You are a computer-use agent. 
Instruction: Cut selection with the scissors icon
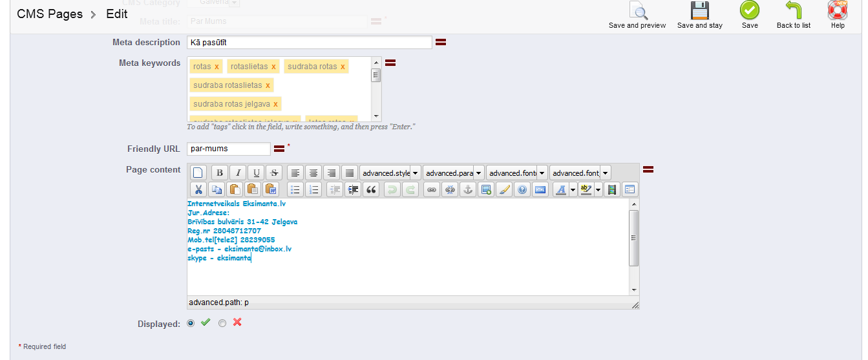coord(198,189)
